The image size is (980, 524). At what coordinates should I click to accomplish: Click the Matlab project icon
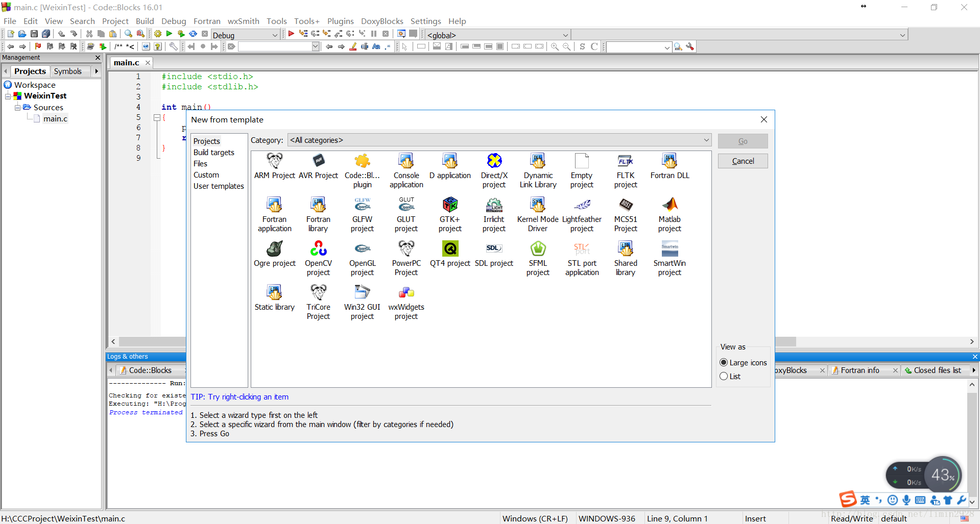[x=670, y=205]
